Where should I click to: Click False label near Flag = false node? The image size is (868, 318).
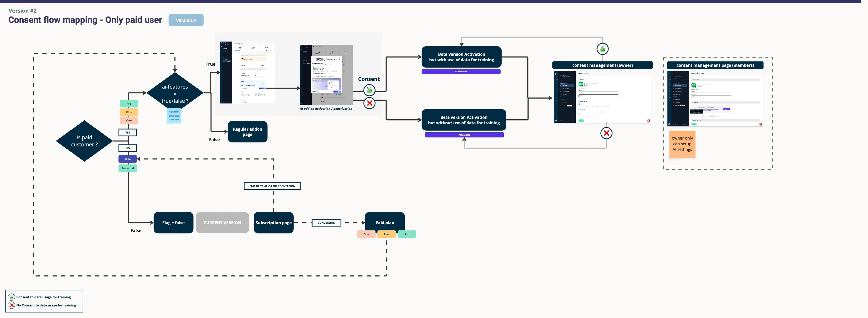136,231
